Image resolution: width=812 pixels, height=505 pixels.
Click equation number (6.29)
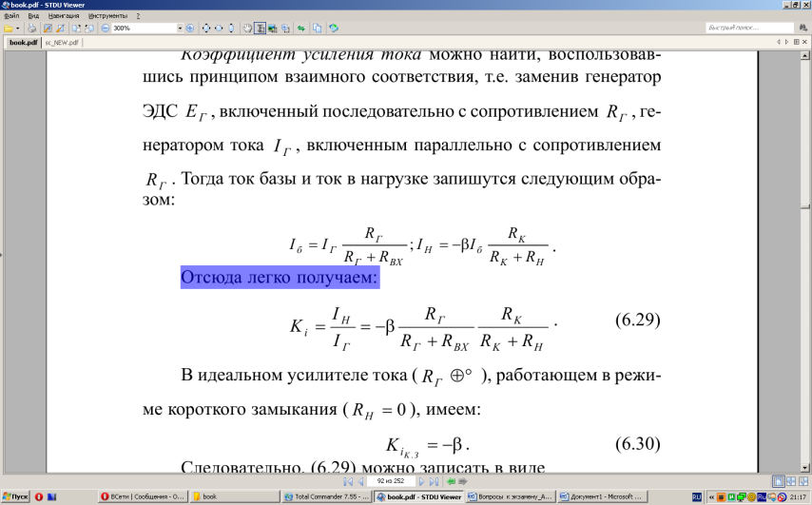pyautogui.click(x=637, y=320)
